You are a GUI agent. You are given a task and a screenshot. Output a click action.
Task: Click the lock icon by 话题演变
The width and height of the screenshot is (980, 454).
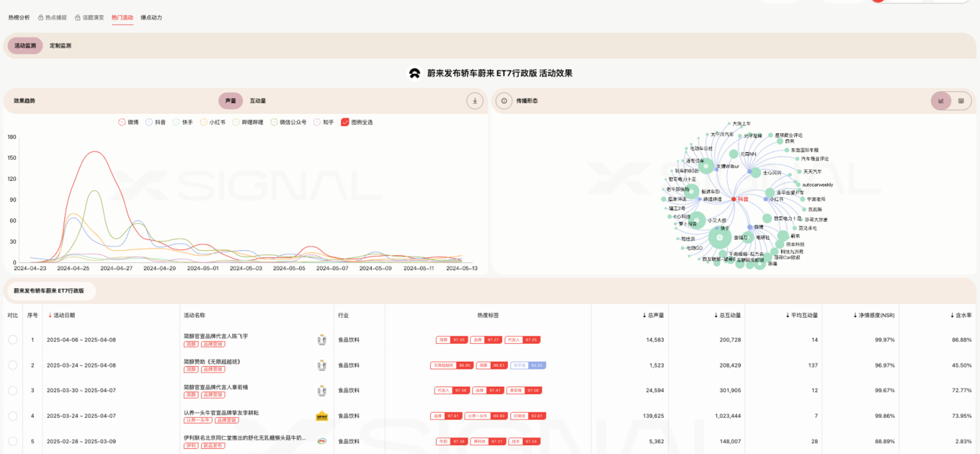(x=78, y=18)
